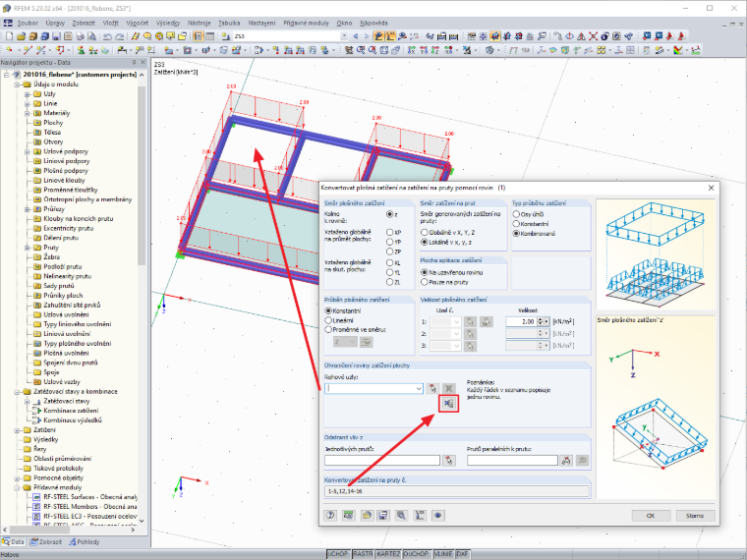Select Pouze na pruty radio option
Viewport: 747px width, 560px height.
(424, 282)
